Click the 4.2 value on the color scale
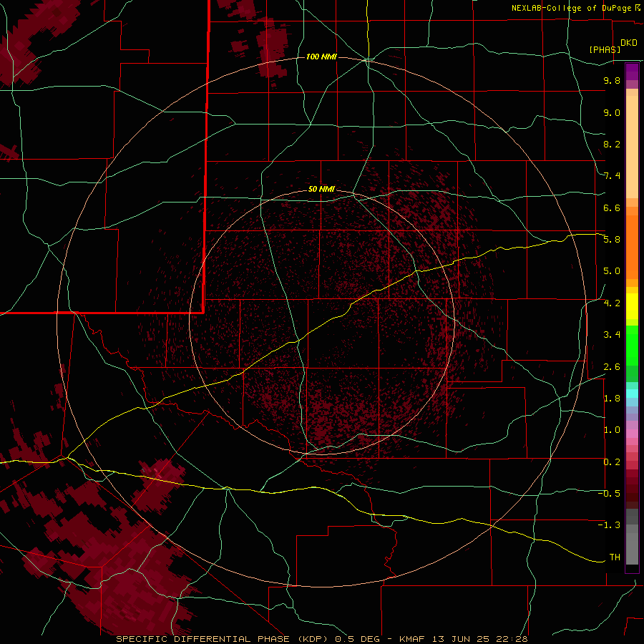The height and width of the screenshot is (644, 644). coord(612,303)
